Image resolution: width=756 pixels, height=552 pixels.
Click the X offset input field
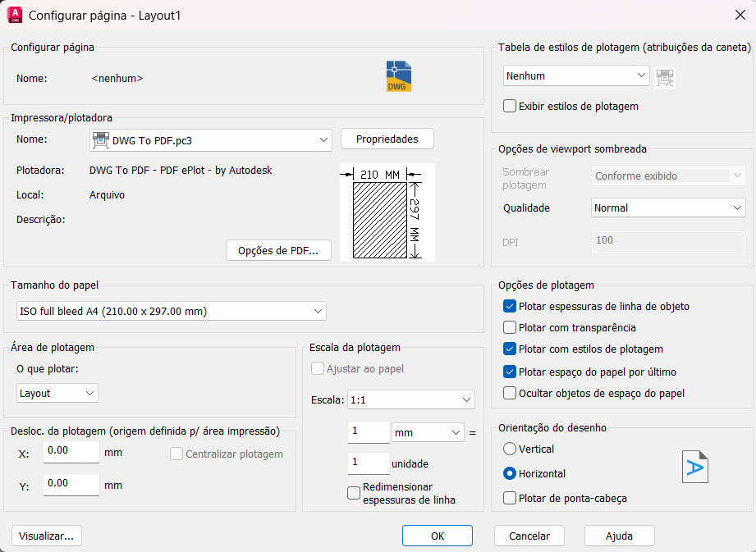pyautogui.click(x=71, y=452)
